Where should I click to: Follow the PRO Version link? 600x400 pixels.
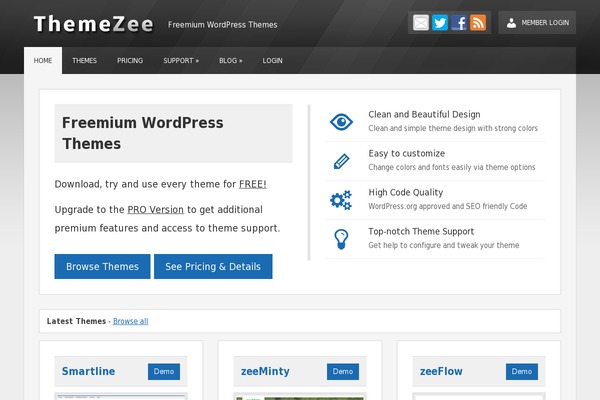pyautogui.click(x=155, y=210)
